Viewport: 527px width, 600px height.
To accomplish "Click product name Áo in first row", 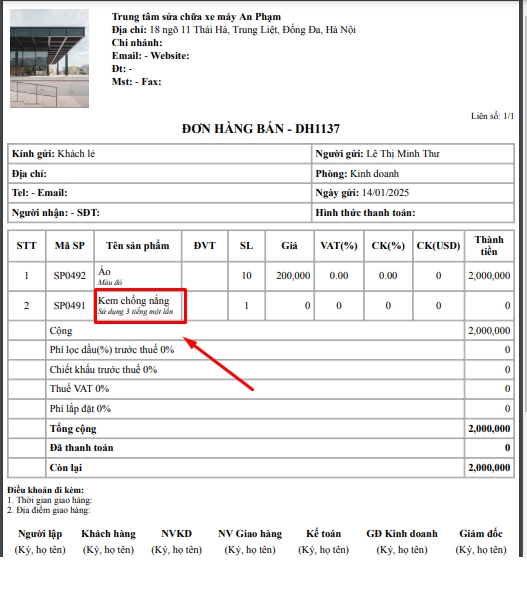I will pos(104,271).
